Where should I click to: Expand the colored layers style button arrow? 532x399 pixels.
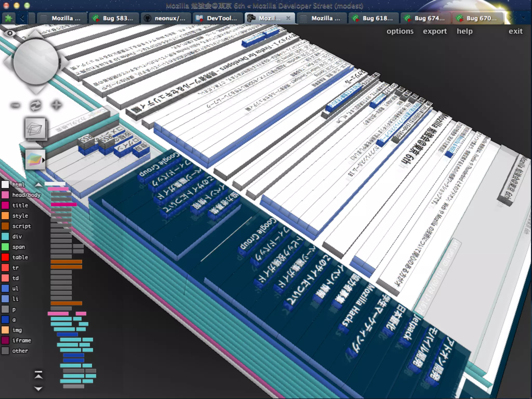point(43,160)
